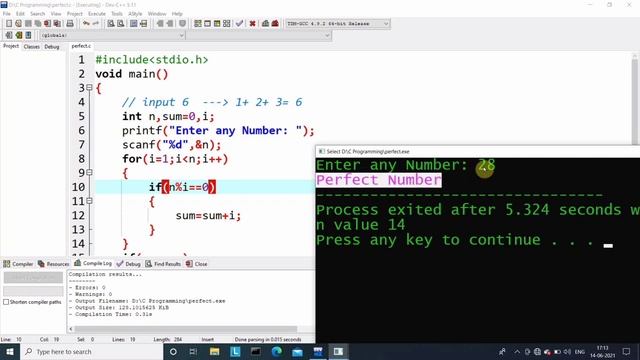Click the compile log horizontal scrollbar

click(186, 329)
